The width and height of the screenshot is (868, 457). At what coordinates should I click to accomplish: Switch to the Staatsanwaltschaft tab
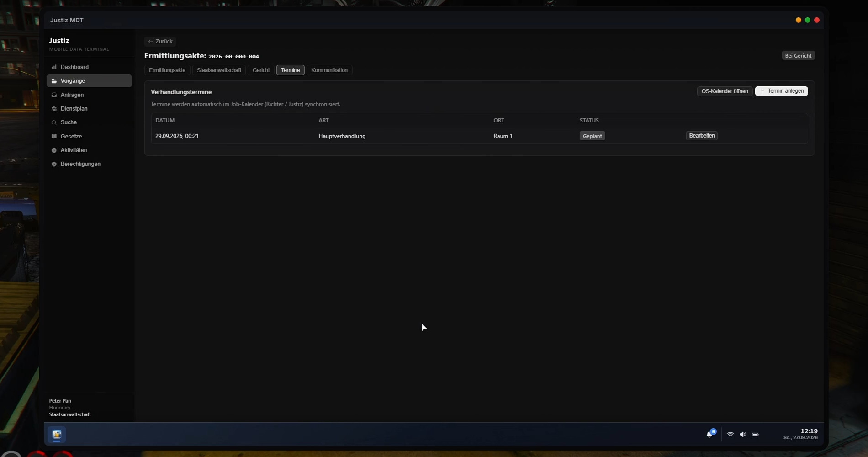(x=219, y=70)
